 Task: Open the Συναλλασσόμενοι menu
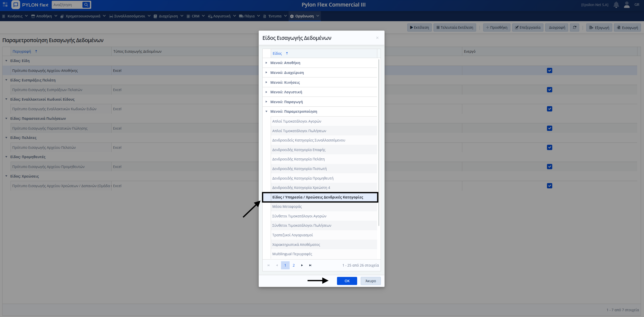pyautogui.click(x=130, y=16)
